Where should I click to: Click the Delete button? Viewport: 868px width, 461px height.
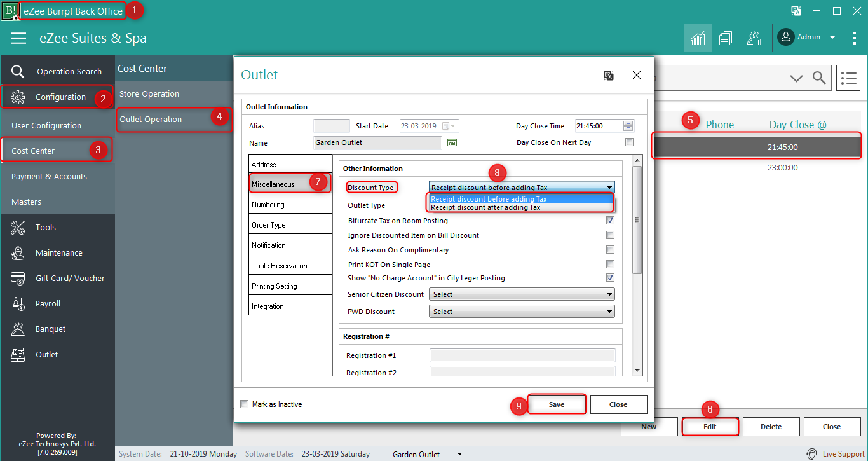click(x=771, y=427)
